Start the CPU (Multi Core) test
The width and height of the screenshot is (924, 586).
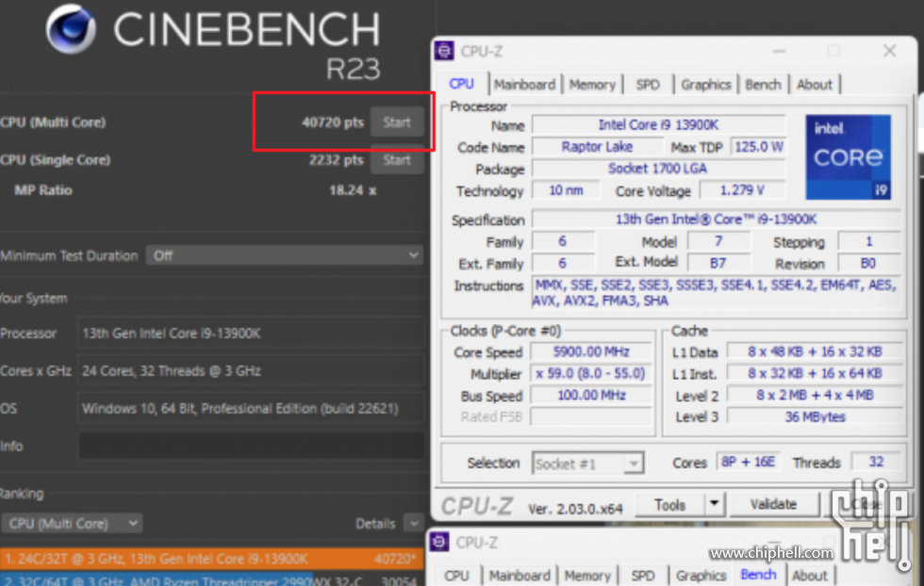point(397,122)
